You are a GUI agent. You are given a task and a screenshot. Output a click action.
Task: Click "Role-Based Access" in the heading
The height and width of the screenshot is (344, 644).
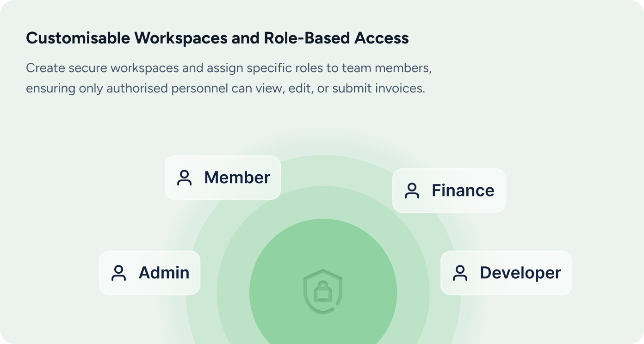[x=336, y=38]
